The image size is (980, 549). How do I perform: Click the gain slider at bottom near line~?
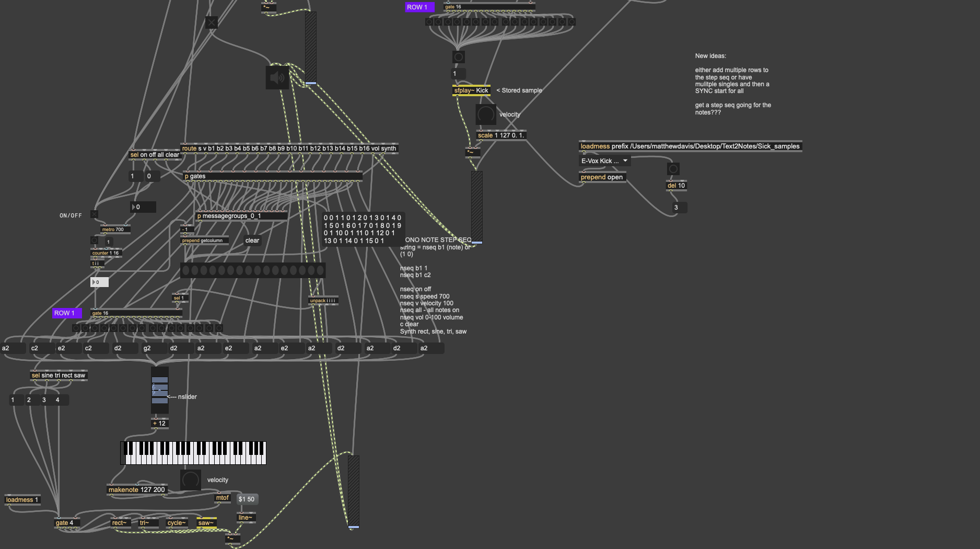click(354, 492)
